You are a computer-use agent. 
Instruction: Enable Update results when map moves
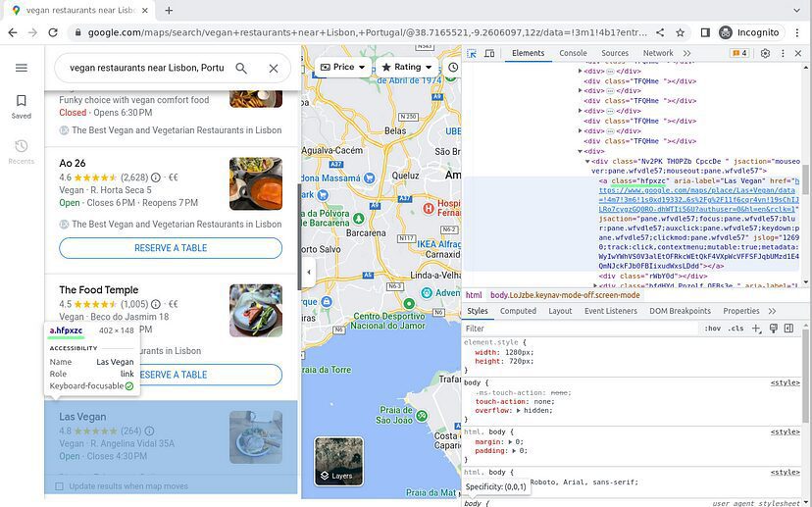coord(60,486)
